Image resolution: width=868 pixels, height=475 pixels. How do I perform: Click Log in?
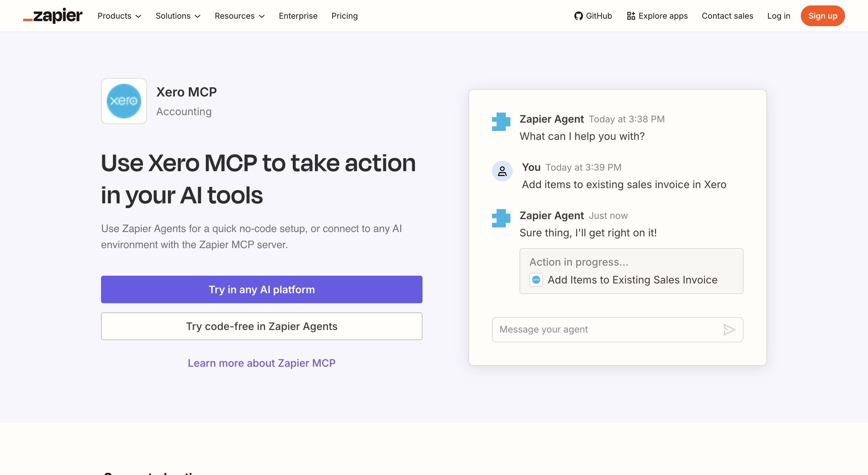[778, 16]
